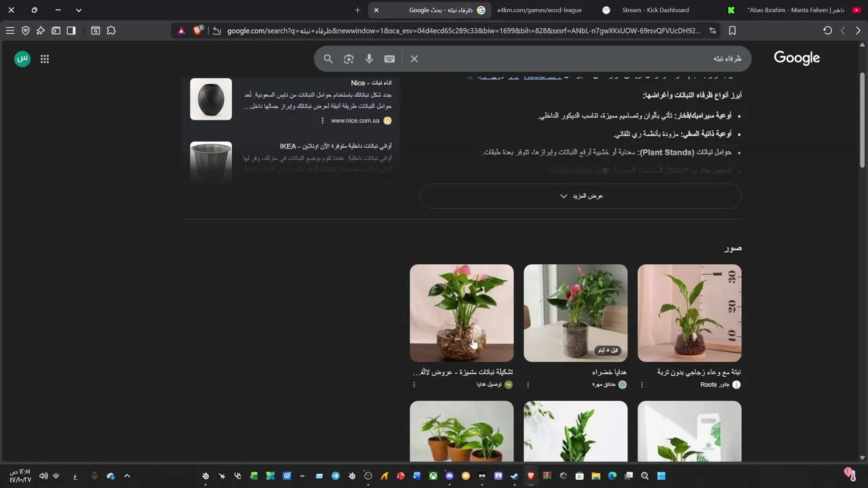
Task: Switch to the e4km word-league tab
Action: 539,10
